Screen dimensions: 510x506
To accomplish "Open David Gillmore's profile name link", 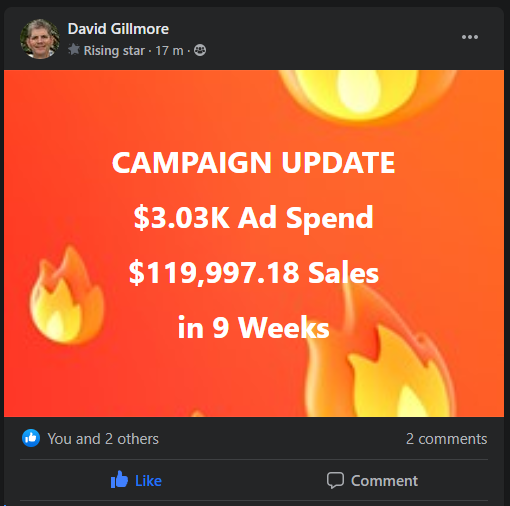I will 118,29.
